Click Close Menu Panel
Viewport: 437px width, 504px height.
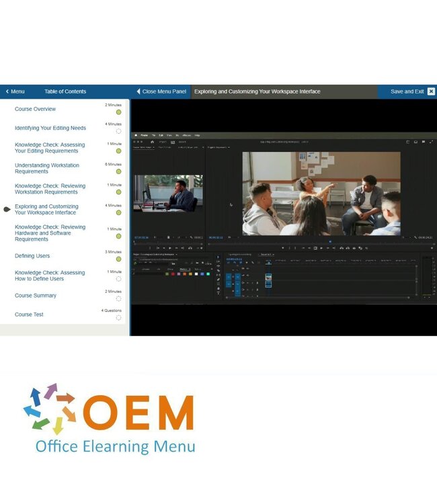(161, 91)
